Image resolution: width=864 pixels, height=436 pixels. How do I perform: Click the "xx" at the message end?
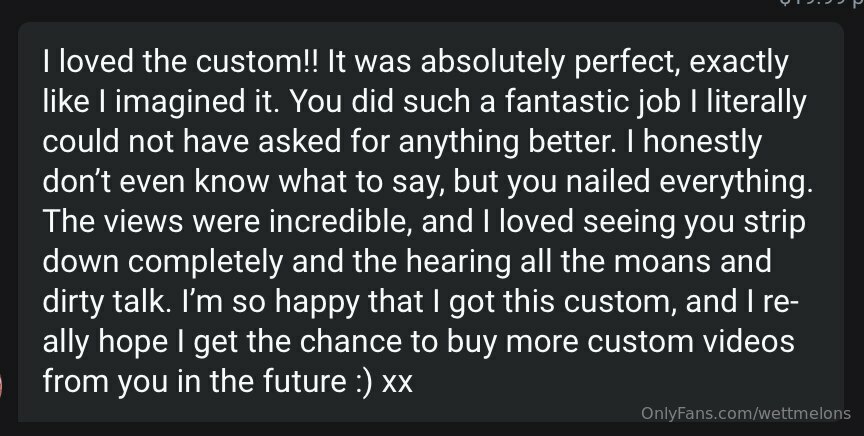(x=397, y=382)
